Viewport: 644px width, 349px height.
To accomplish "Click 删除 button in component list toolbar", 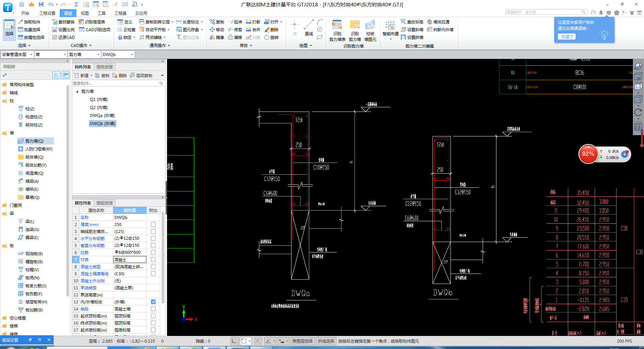I will [120, 76].
